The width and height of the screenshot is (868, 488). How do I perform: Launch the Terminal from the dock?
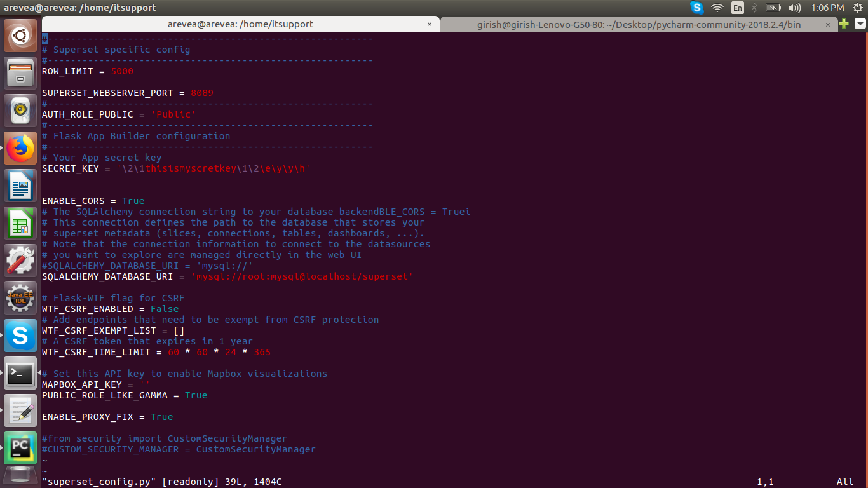coord(20,373)
